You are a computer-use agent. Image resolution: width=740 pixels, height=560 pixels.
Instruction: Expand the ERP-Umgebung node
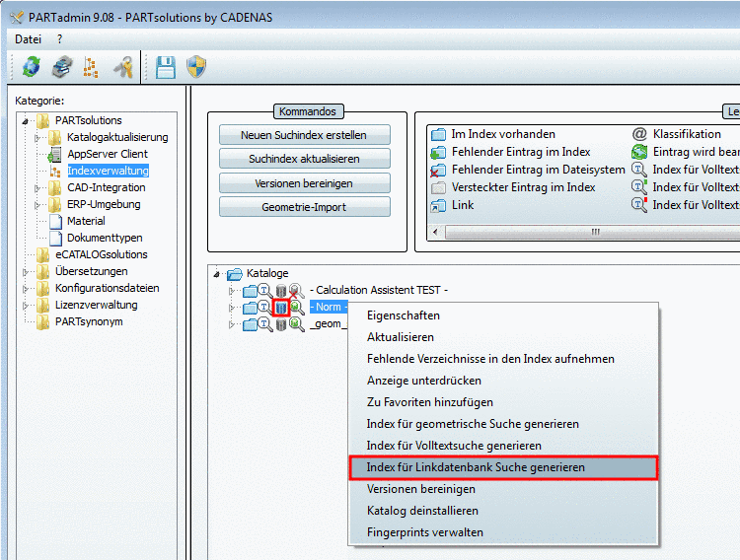pos(37,205)
